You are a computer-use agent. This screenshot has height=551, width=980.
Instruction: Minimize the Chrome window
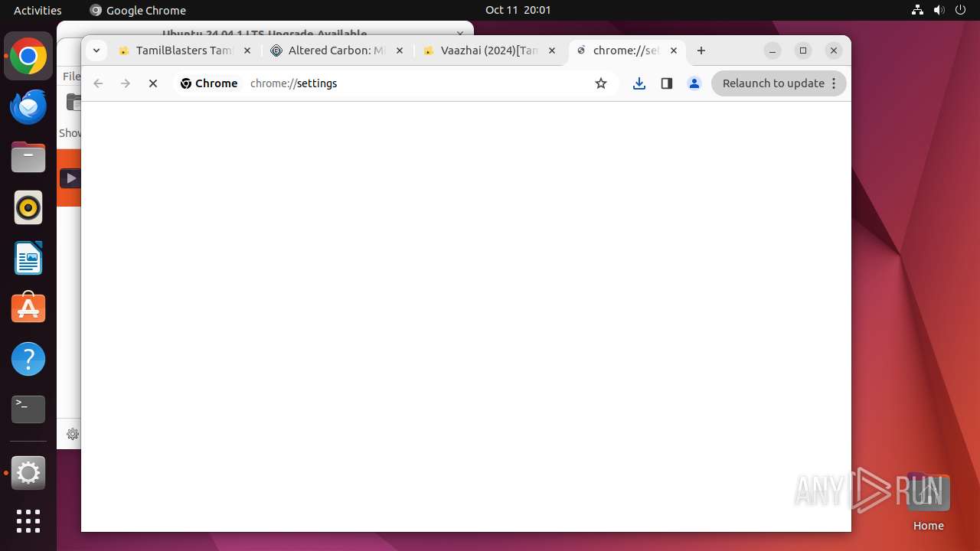[773, 51]
